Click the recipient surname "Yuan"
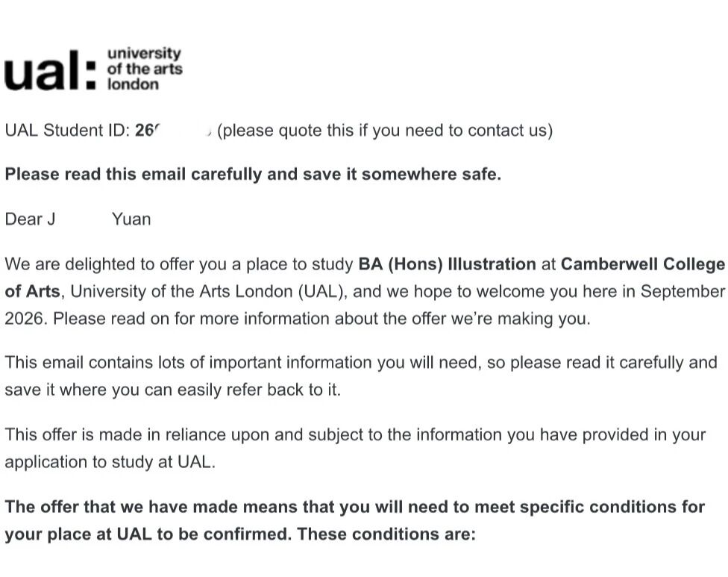 click(x=131, y=219)
